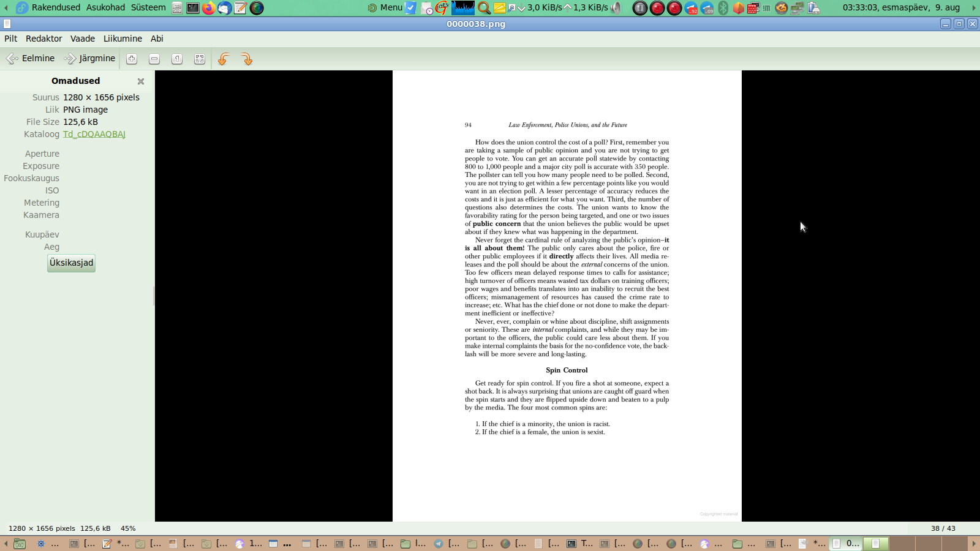Viewport: 980px width, 551px height.
Task: Set zoom to normal size icon
Action: (177, 59)
